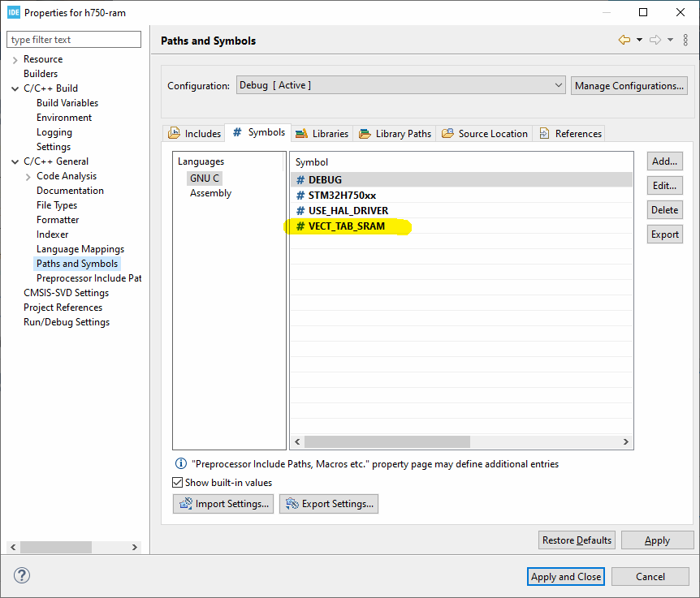Viewport: 700px width, 598px height.
Task: Click the hash icon beside DEBUG symbol
Action: pyautogui.click(x=300, y=179)
